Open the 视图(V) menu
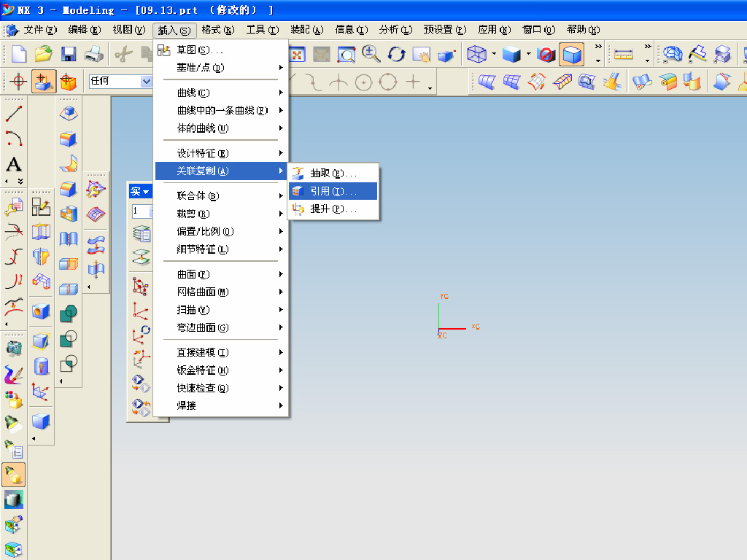Screen dimensions: 747x560 (x=128, y=29)
